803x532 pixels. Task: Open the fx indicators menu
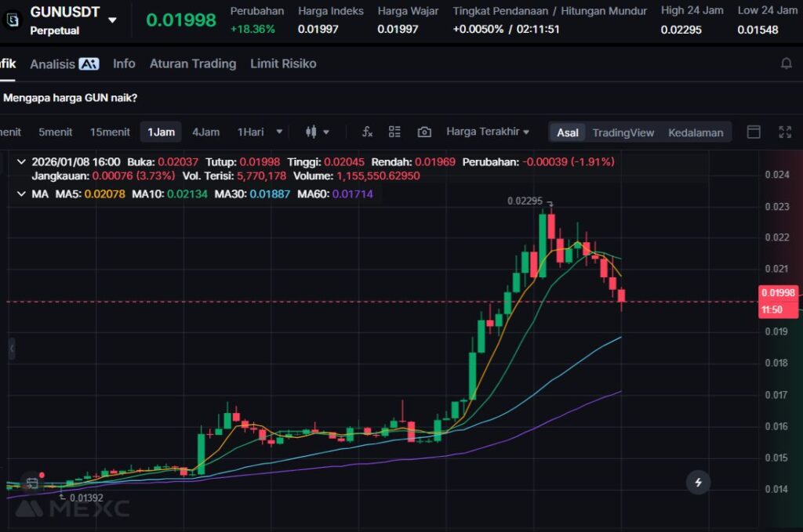366,132
